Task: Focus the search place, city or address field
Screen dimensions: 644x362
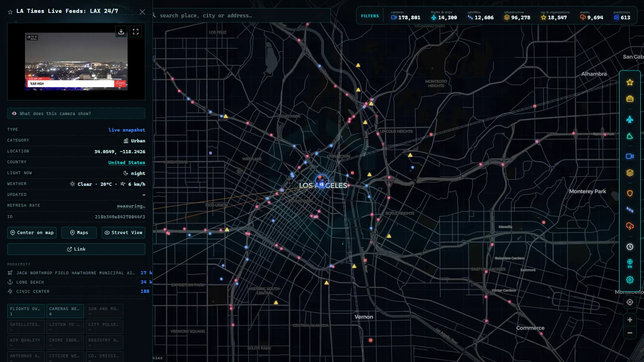Action: tap(242, 16)
